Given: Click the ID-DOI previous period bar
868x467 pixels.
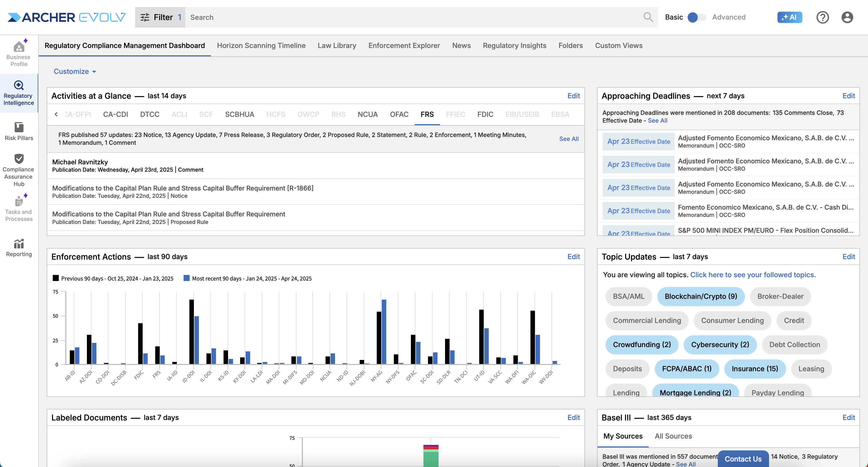Looking at the screenshot, I should coord(191,332).
